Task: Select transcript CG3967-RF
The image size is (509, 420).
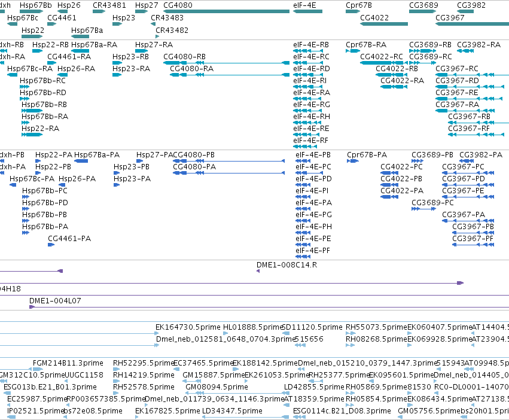Action: (x=469, y=128)
